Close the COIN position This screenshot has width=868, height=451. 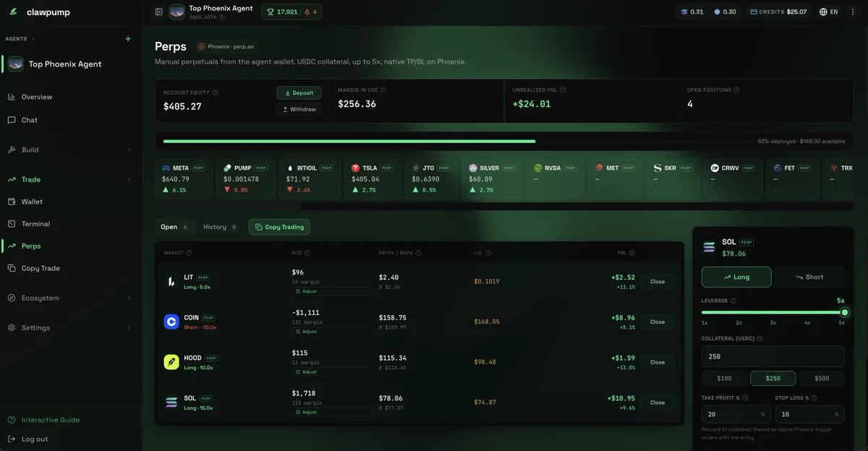click(658, 322)
